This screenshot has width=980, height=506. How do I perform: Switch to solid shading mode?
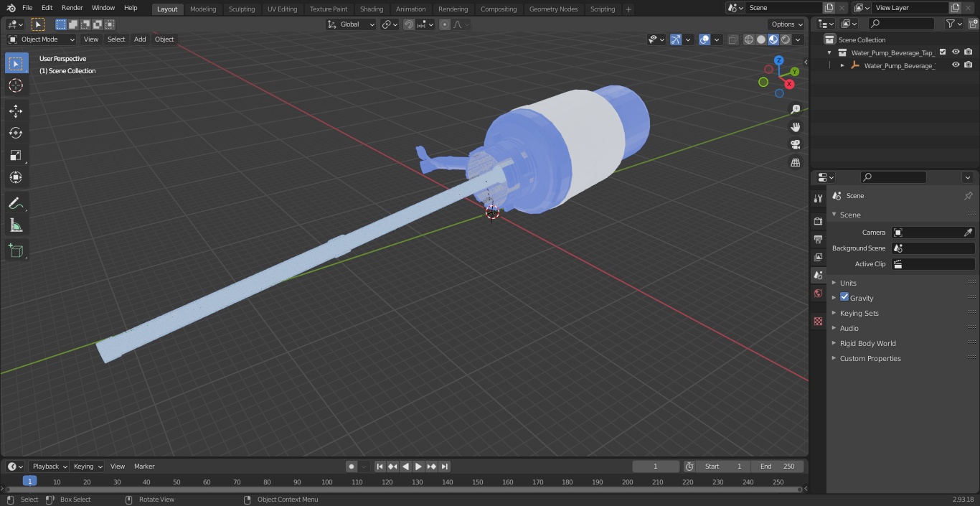click(760, 39)
